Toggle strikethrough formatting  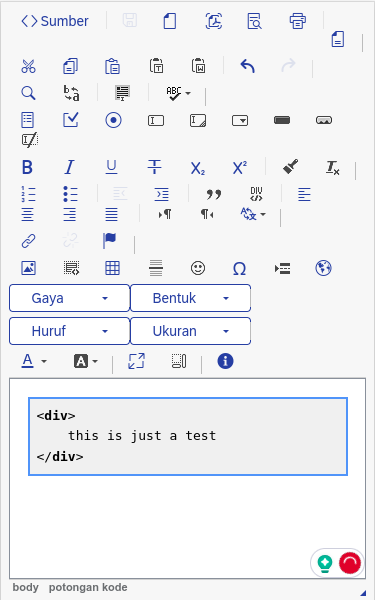click(x=155, y=167)
